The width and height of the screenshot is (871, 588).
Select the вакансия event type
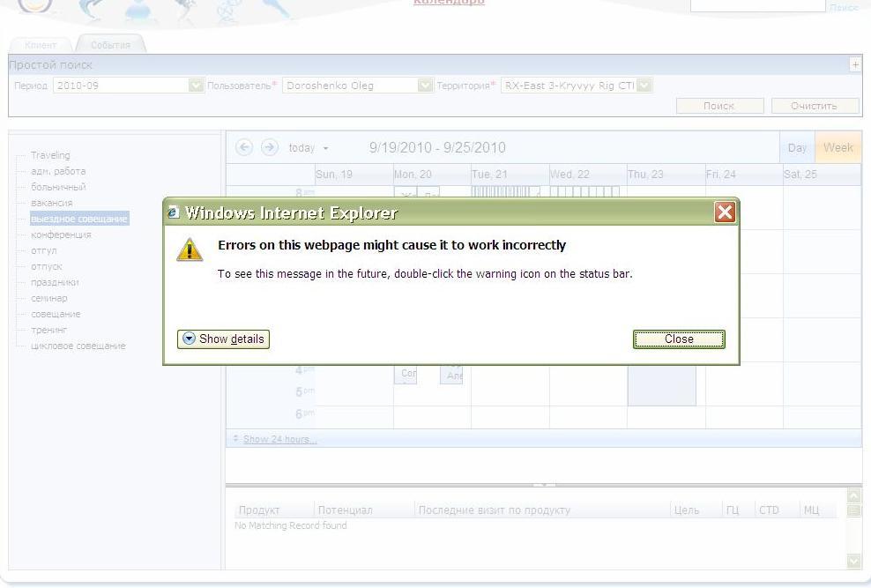click(52, 204)
